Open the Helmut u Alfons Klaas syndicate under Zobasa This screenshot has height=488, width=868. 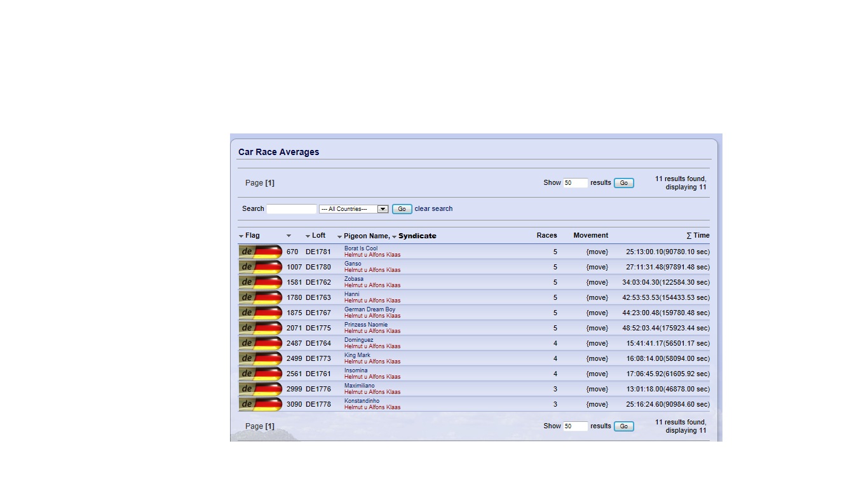pos(372,285)
